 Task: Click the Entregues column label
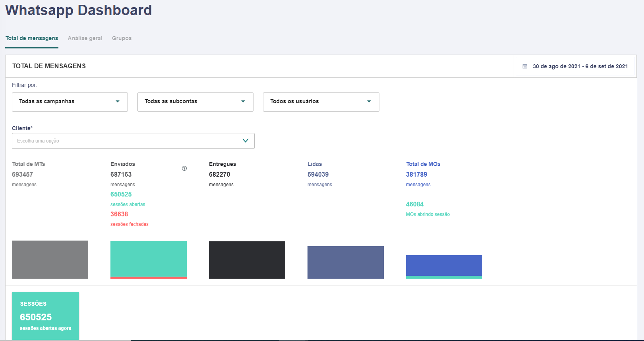(222, 164)
